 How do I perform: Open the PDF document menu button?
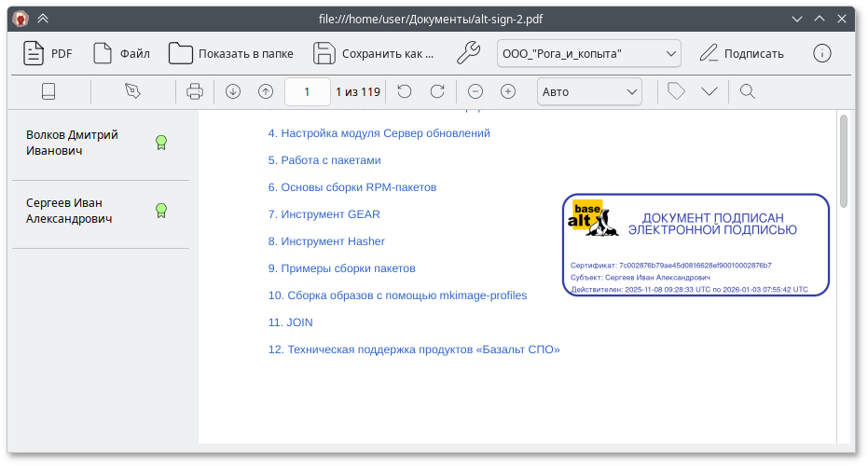click(x=48, y=54)
